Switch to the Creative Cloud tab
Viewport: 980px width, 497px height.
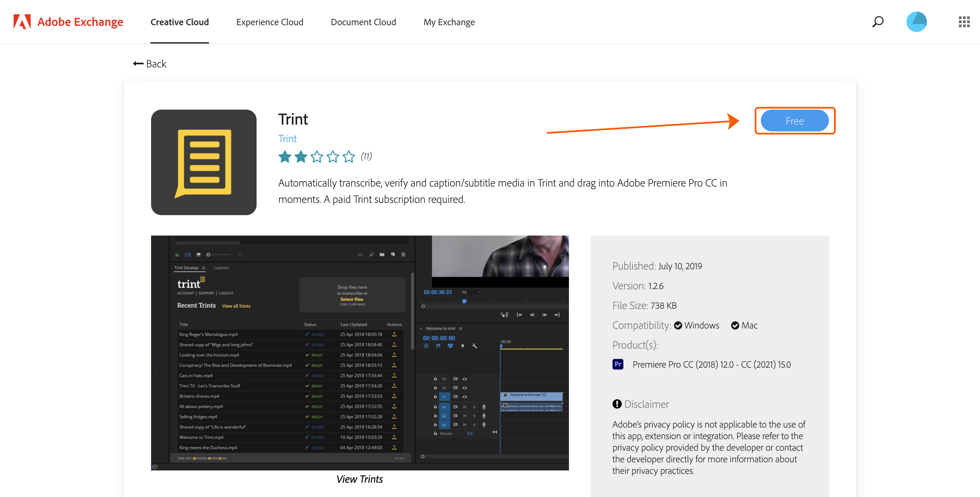[x=180, y=22]
